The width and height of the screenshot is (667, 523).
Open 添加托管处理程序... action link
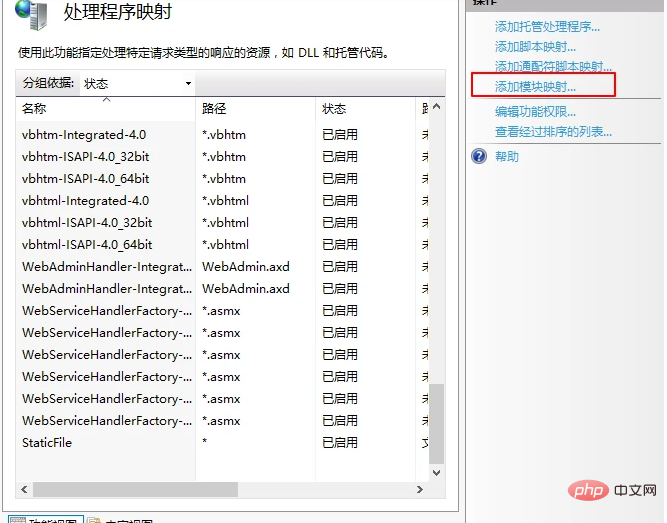pos(547,27)
